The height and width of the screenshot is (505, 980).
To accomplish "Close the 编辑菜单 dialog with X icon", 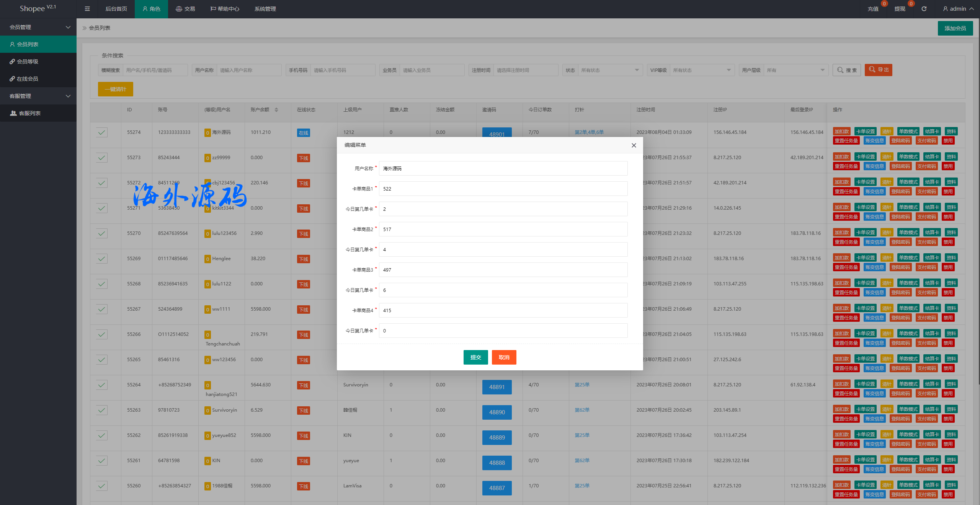I will click(x=634, y=145).
